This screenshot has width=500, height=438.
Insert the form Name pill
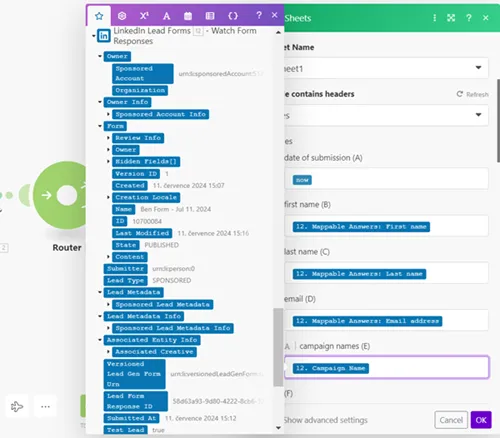click(123, 209)
